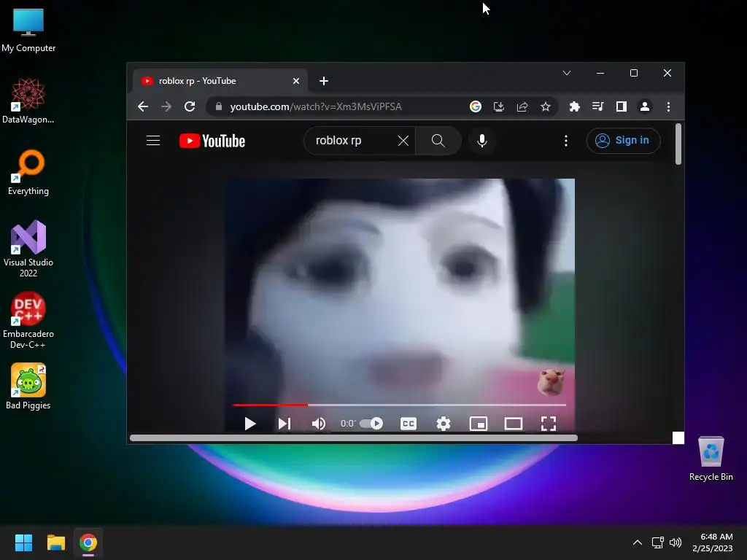Select Bad Piggies desktop shortcut
This screenshot has height=560, width=747.
point(28,386)
